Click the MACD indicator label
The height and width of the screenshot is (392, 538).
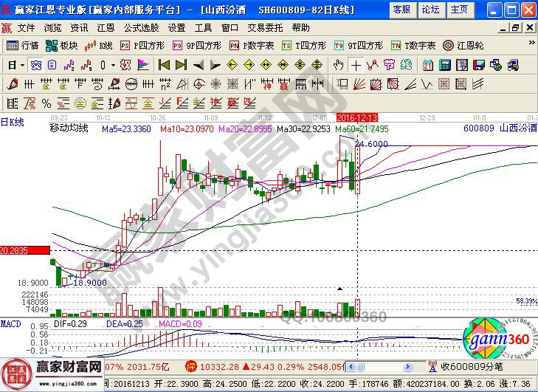coord(10,324)
